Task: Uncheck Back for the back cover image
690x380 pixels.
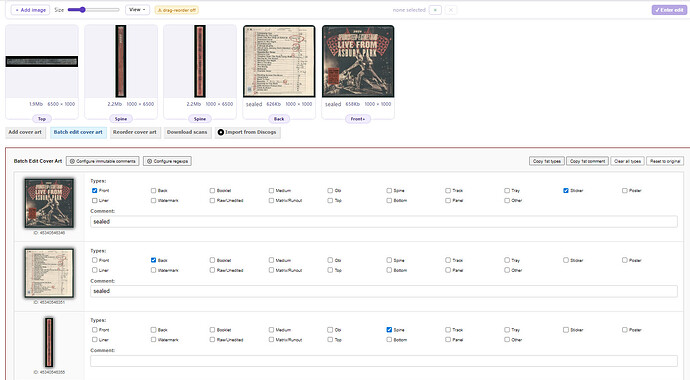Action: (x=154, y=260)
